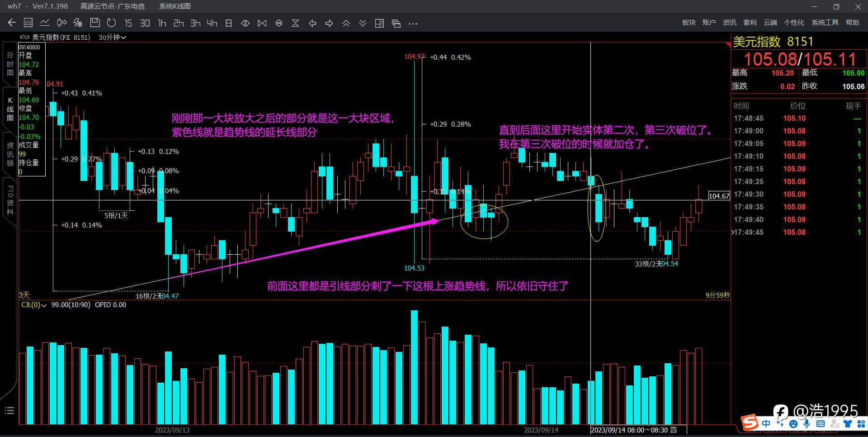Go back with the left arrow toolbar icon

pos(12,23)
